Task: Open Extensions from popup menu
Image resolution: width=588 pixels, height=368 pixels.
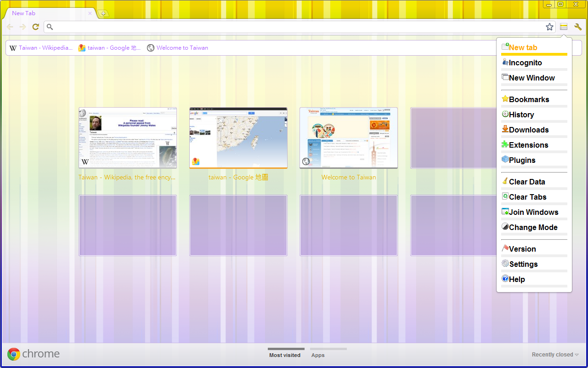Action: coord(534,145)
